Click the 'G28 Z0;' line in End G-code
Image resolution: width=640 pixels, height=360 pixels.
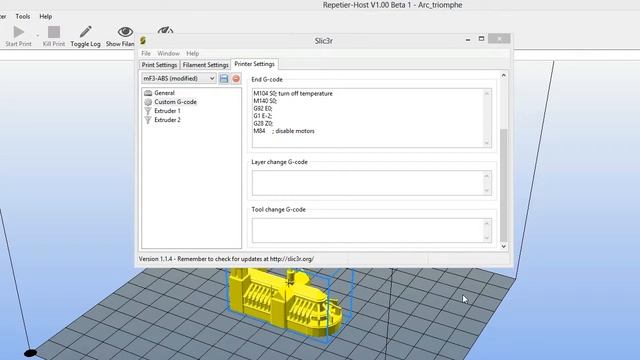(263, 123)
